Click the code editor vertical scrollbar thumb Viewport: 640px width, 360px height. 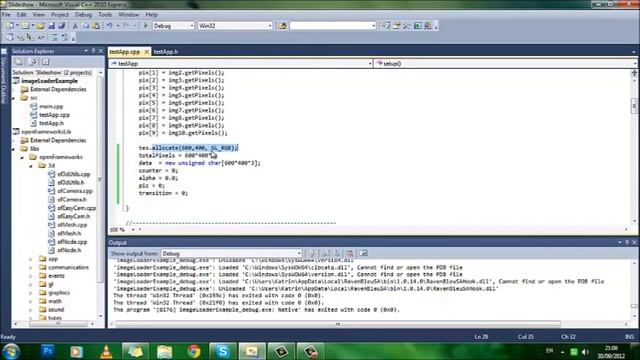(x=634, y=106)
